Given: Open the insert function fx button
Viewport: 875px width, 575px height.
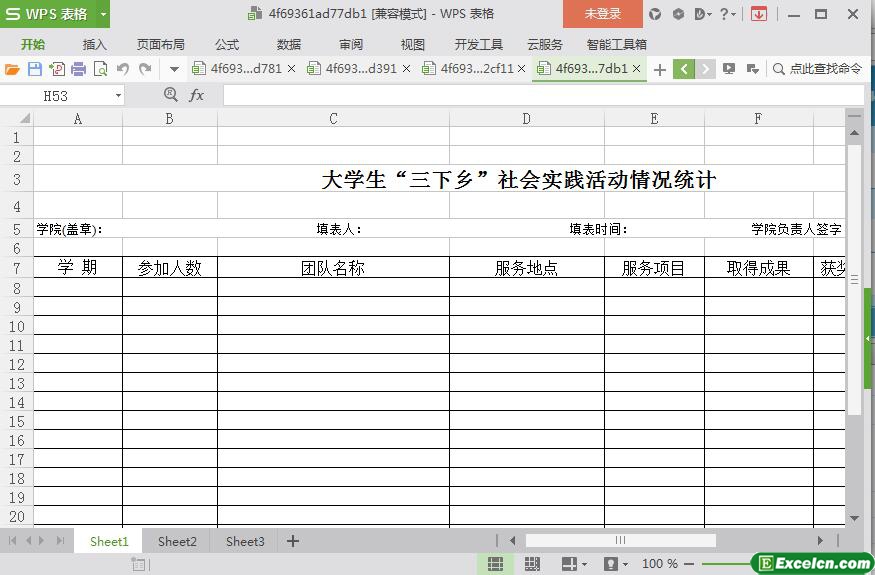Looking at the screenshot, I should tap(196, 95).
